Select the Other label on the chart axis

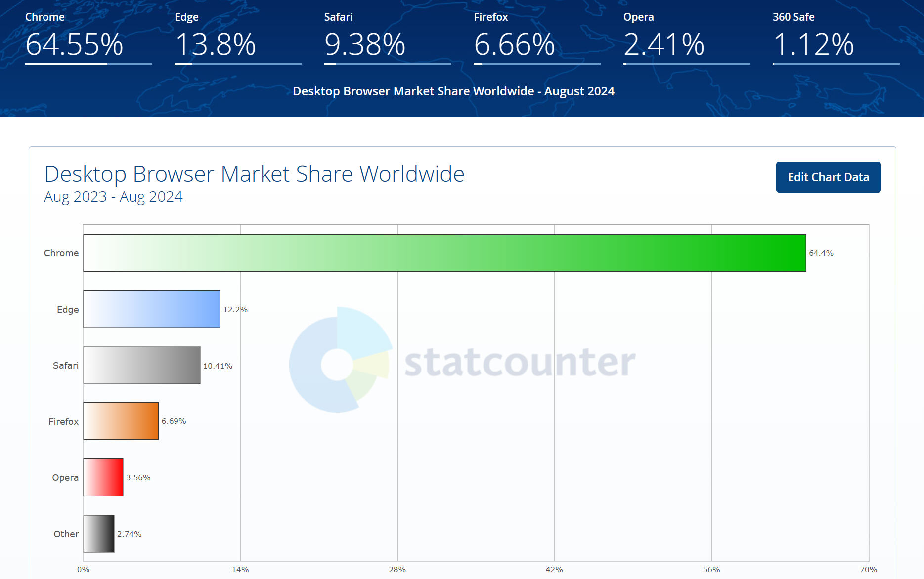pyautogui.click(x=66, y=534)
